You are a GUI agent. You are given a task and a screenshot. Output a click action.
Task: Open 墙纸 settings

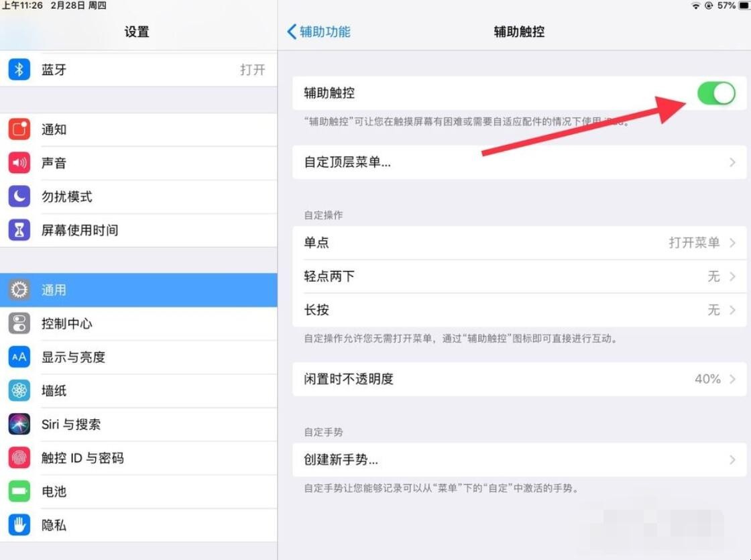(138, 390)
